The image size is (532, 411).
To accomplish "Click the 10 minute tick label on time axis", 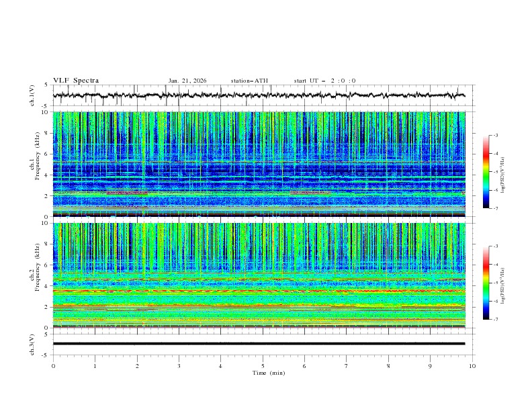I will click(x=472, y=366).
